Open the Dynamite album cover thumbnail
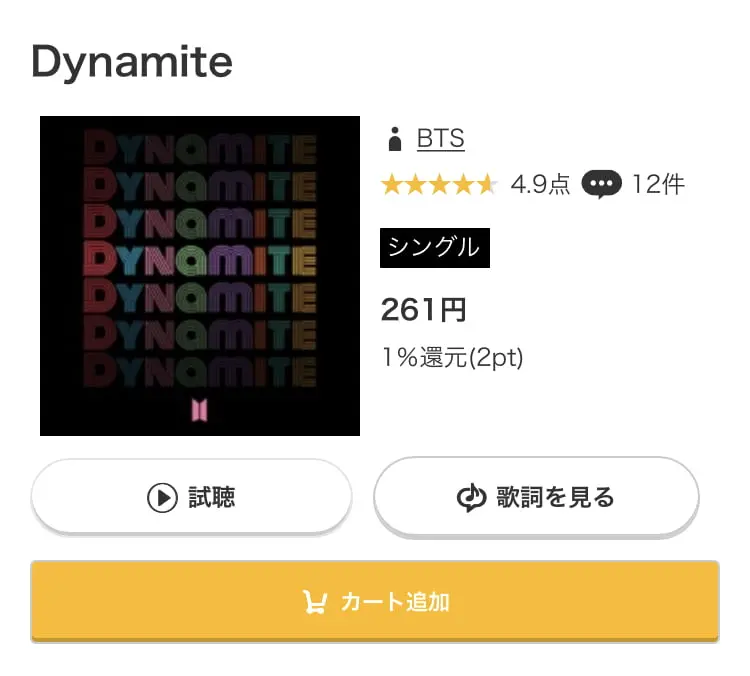Viewport: 750px width, 676px height. point(200,276)
